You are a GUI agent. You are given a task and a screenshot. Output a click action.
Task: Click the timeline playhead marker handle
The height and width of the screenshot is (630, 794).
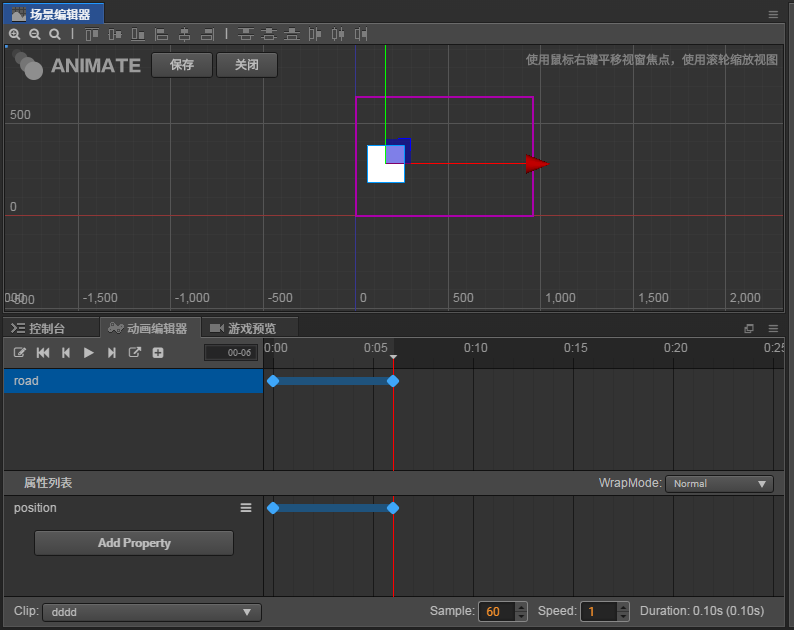coord(393,357)
